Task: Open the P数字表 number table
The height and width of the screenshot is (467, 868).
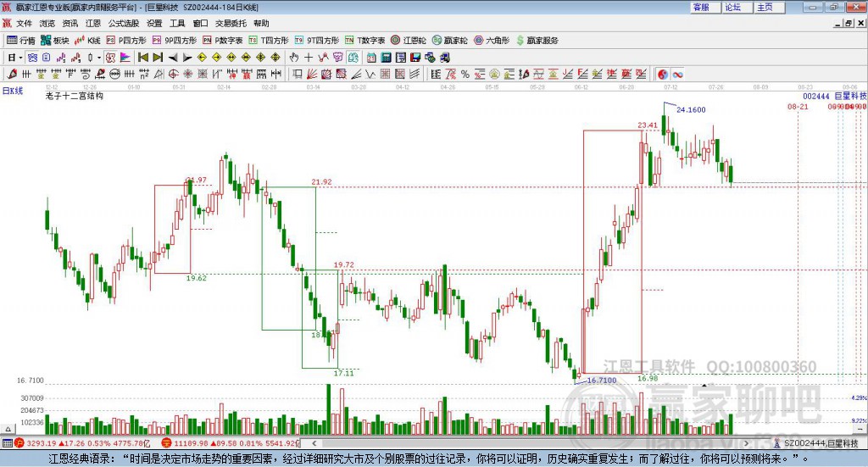Action: (x=223, y=41)
